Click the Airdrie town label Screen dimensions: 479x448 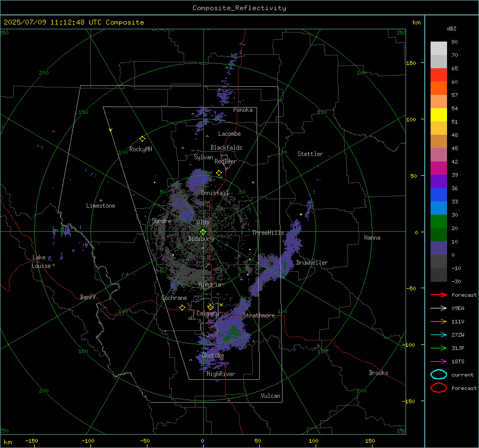point(210,284)
